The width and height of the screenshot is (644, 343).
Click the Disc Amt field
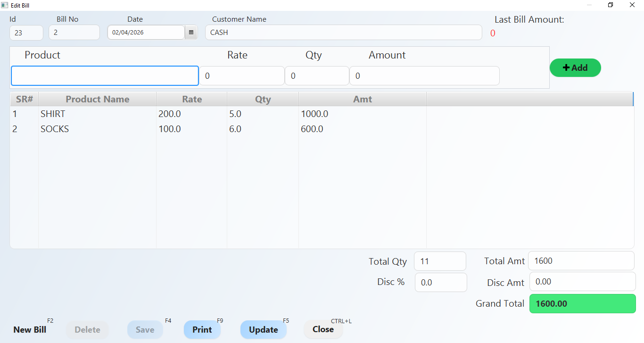tap(582, 282)
